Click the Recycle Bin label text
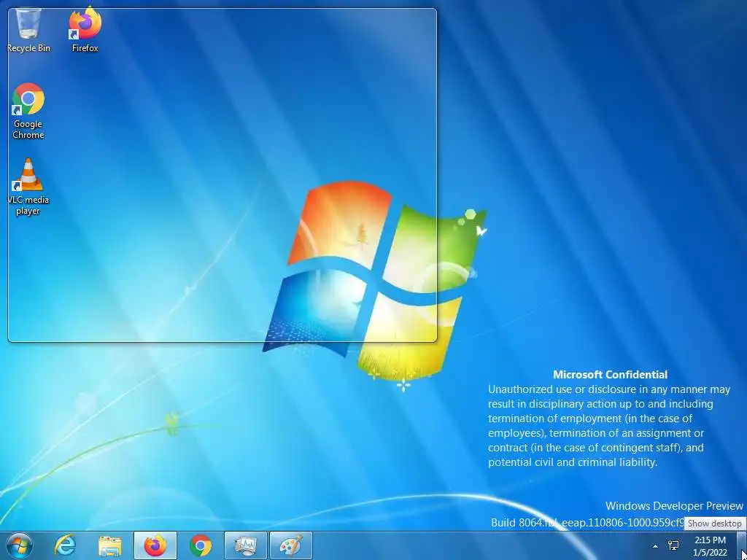 (x=28, y=48)
